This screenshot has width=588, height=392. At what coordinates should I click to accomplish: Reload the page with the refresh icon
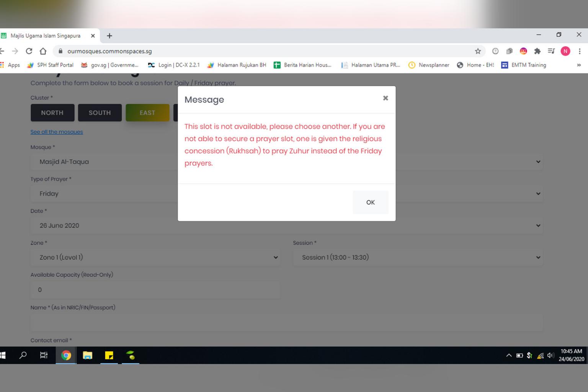tap(29, 51)
